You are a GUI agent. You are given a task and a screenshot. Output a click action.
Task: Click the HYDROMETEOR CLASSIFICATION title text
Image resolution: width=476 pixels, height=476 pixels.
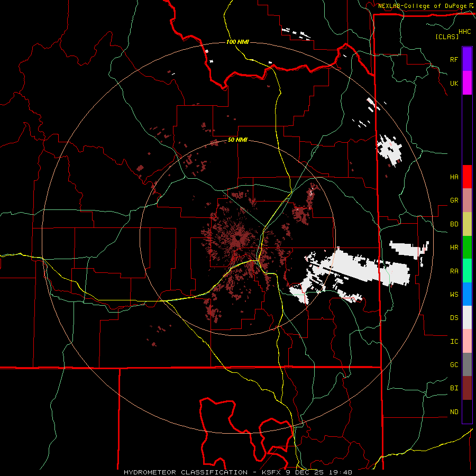click(x=186, y=472)
